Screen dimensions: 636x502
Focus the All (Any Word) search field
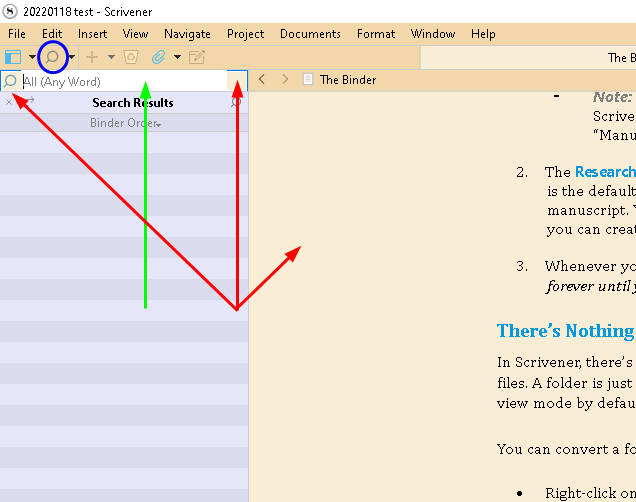tap(124, 82)
